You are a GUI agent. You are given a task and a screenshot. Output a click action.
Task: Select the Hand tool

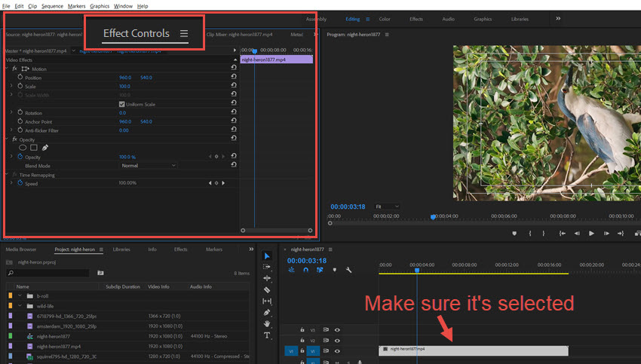pos(267,323)
